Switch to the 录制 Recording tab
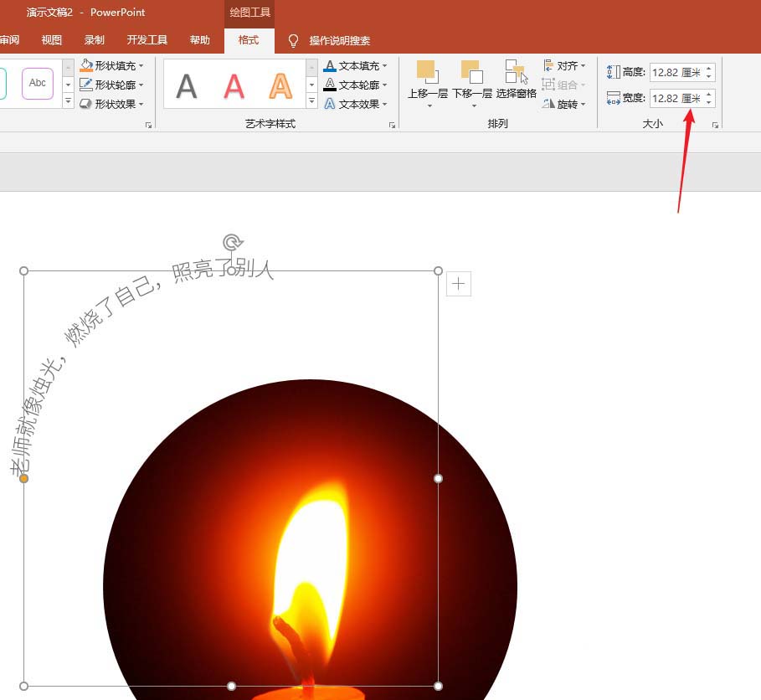This screenshot has height=700, width=761. [x=94, y=40]
